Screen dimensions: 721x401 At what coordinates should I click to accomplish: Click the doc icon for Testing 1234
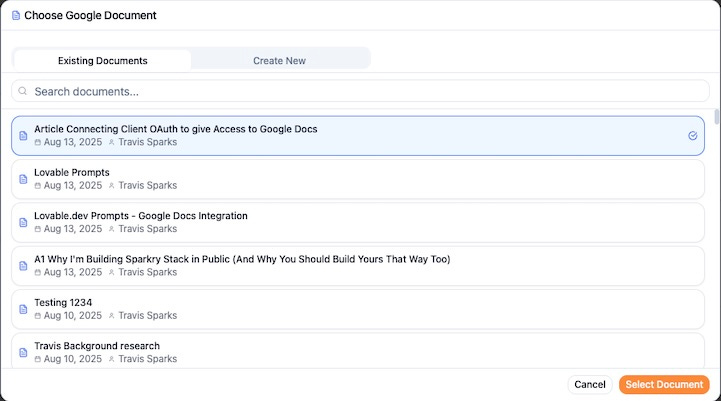point(23,309)
